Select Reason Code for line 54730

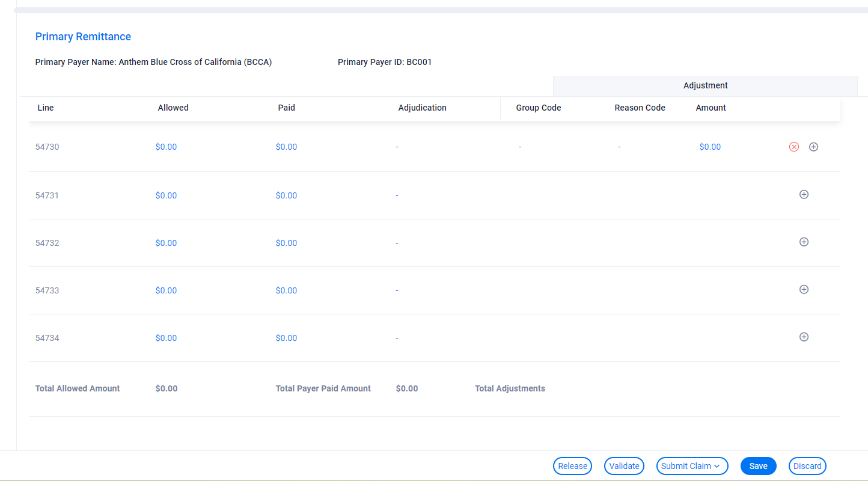pos(619,147)
